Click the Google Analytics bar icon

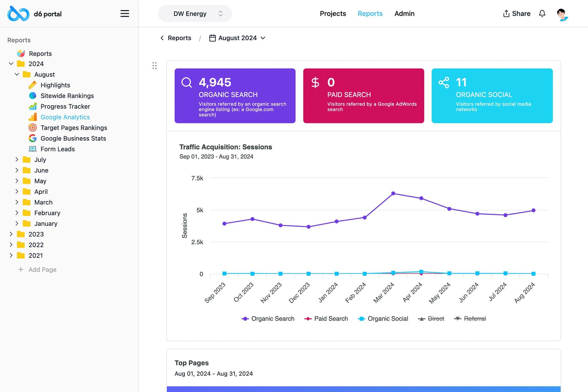click(32, 117)
